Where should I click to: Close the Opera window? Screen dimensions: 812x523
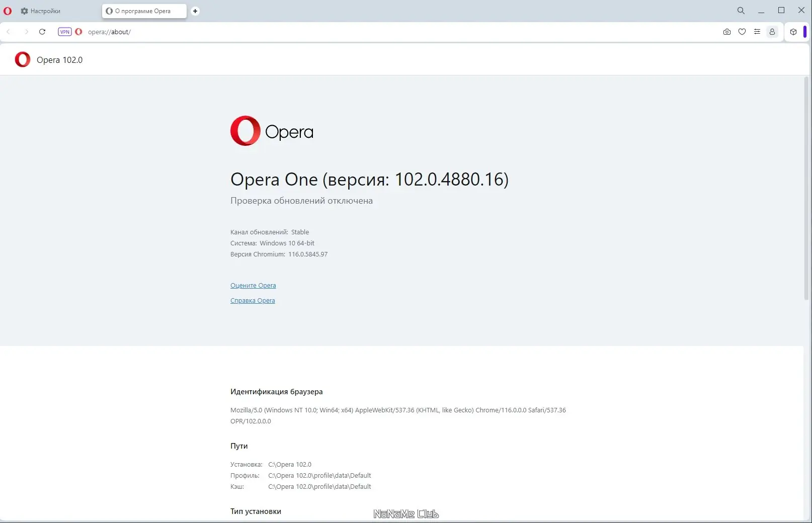pos(801,11)
